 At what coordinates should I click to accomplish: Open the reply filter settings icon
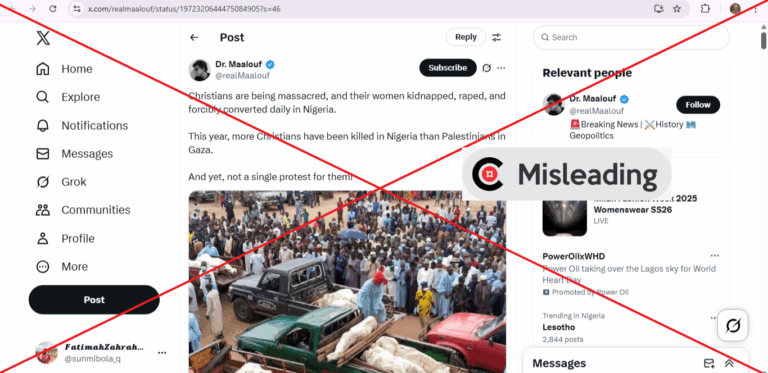pyautogui.click(x=497, y=37)
